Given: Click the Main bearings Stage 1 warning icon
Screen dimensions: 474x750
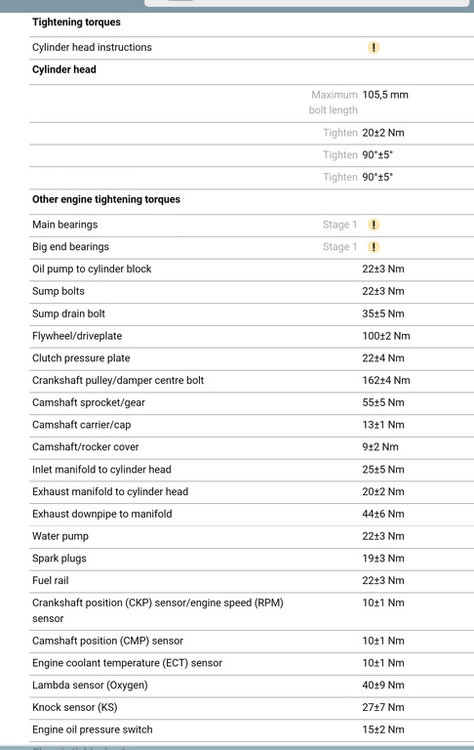Looking at the screenshot, I should (373, 225).
